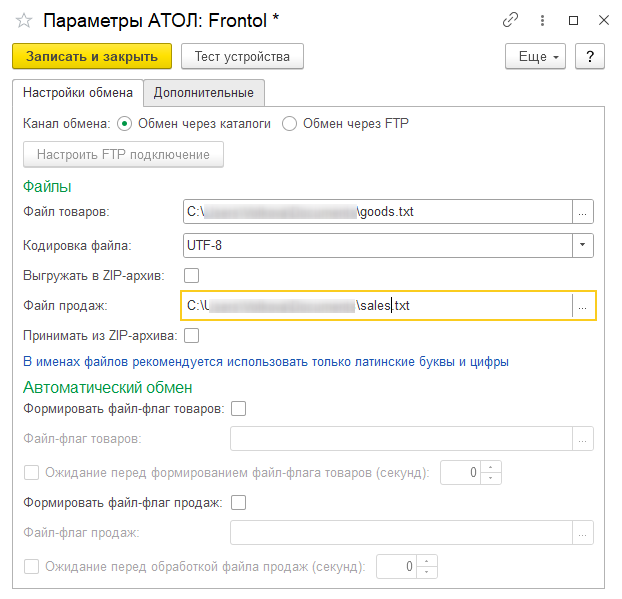Screen dimensions: 622x599
Task: Tick the sales flag file generation checkbox
Action: point(238,502)
